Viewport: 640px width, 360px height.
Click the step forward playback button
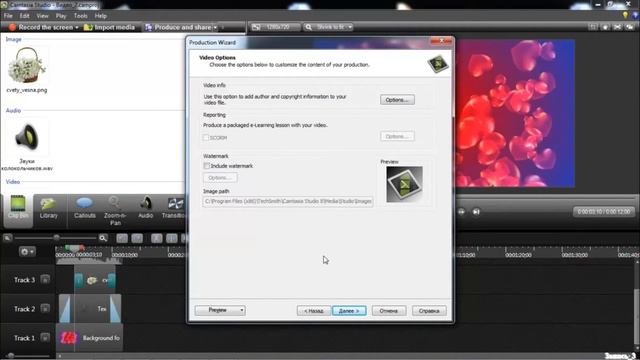pyautogui.click(x=462, y=211)
